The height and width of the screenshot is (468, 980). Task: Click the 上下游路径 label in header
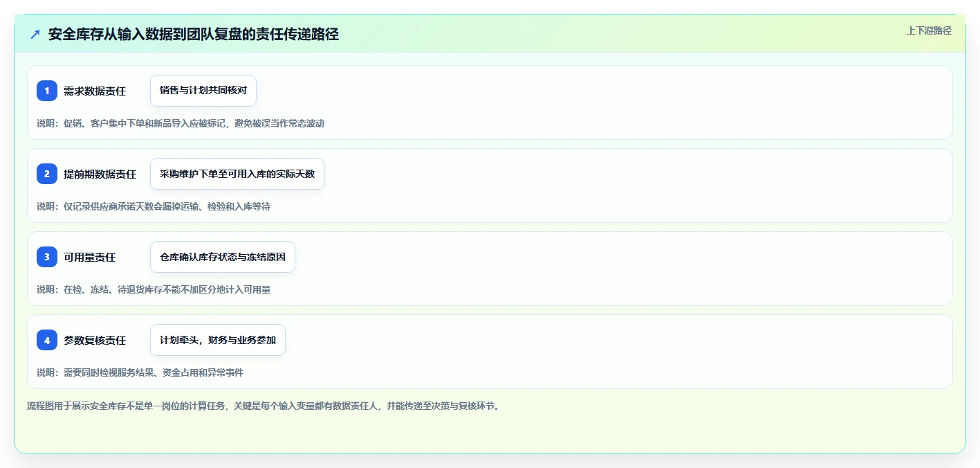point(929,30)
